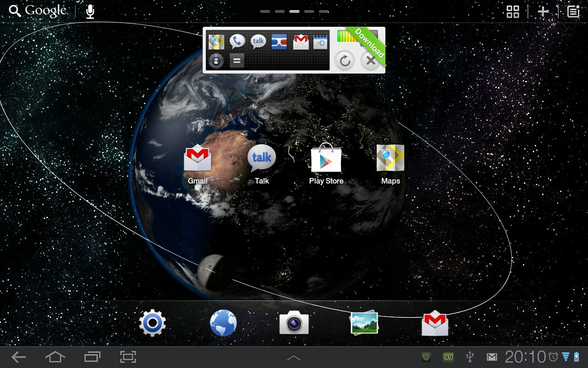Switch to the last home page indicator

323,11
